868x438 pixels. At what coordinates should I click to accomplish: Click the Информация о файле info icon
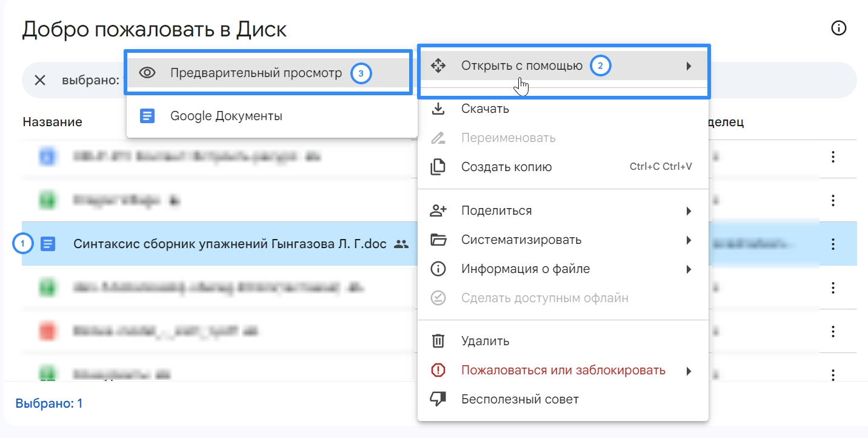pos(438,269)
